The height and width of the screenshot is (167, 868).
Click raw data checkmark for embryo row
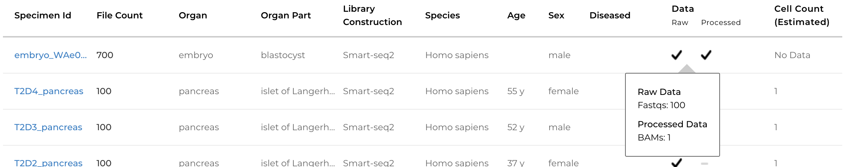pyautogui.click(x=677, y=55)
